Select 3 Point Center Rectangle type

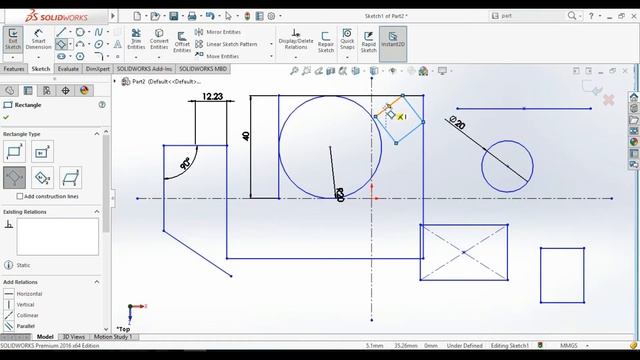42,178
